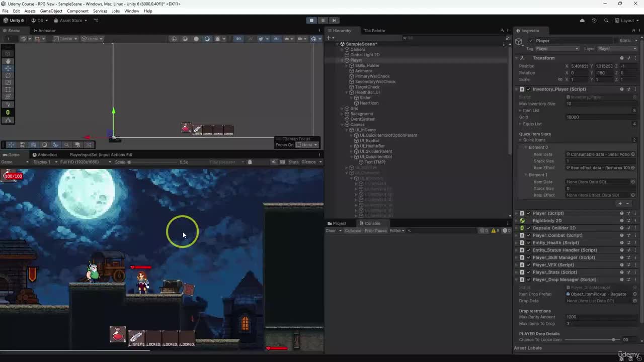The image size is (644, 362).
Task: Click the Inspector lock icon
Action: [x=632, y=31]
